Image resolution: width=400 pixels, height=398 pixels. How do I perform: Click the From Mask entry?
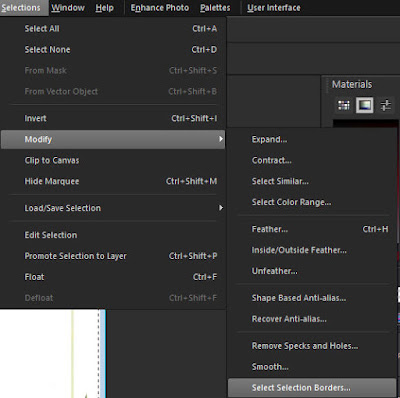tap(113, 71)
